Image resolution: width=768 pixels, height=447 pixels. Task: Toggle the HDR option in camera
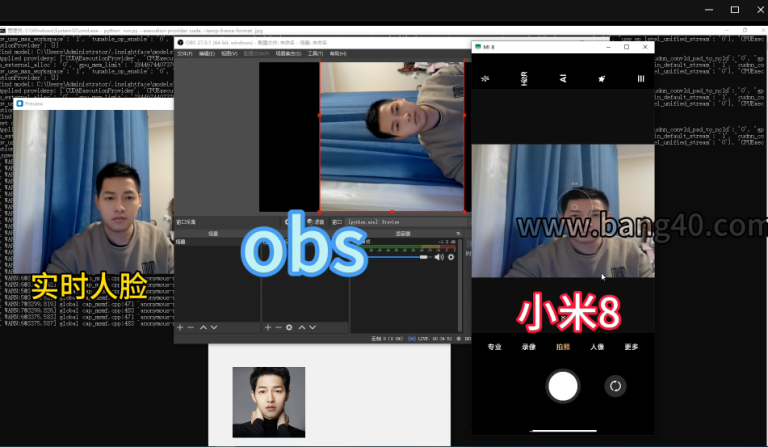524,78
